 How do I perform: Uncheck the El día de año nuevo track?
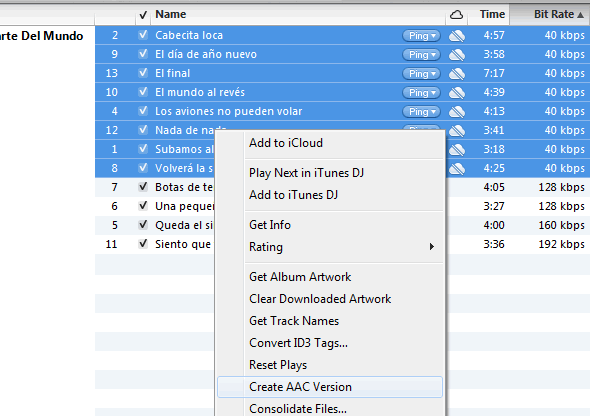[143, 54]
